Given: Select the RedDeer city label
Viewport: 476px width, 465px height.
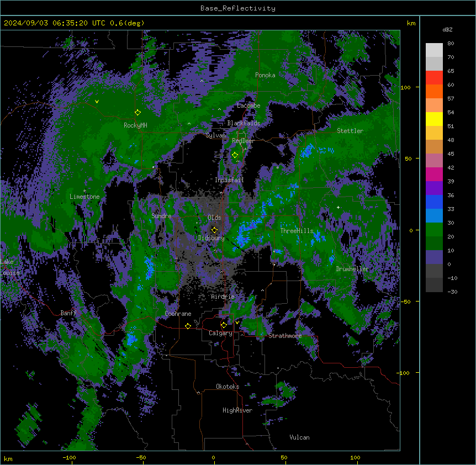Looking at the screenshot, I should coord(243,141).
